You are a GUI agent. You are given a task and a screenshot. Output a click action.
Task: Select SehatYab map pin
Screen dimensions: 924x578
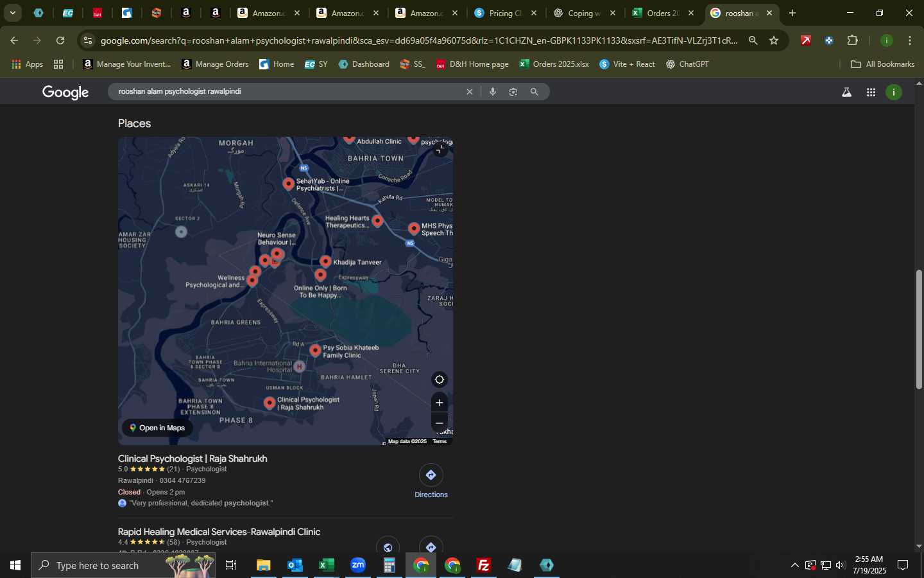tap(289, 184)
